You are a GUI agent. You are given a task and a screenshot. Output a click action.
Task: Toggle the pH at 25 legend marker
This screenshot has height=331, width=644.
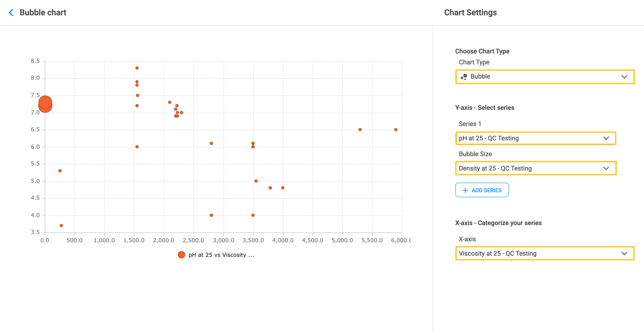(181, 255)
